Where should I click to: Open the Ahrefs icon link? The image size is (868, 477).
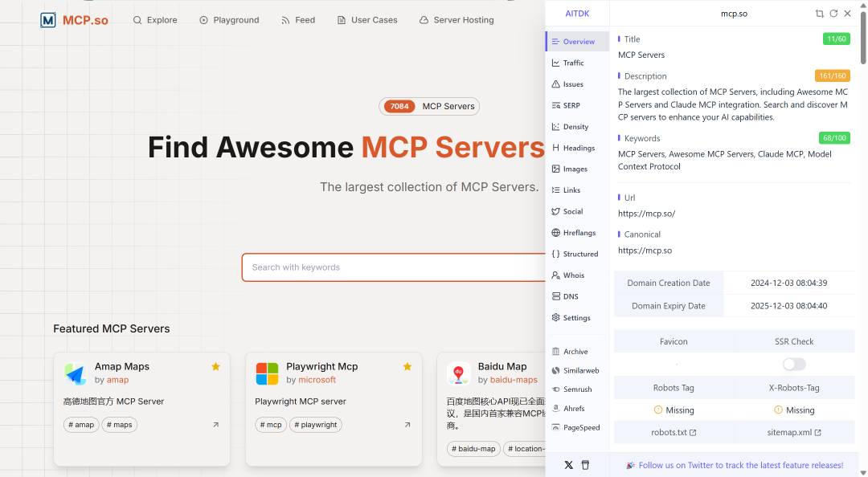[x=556, y=409]
